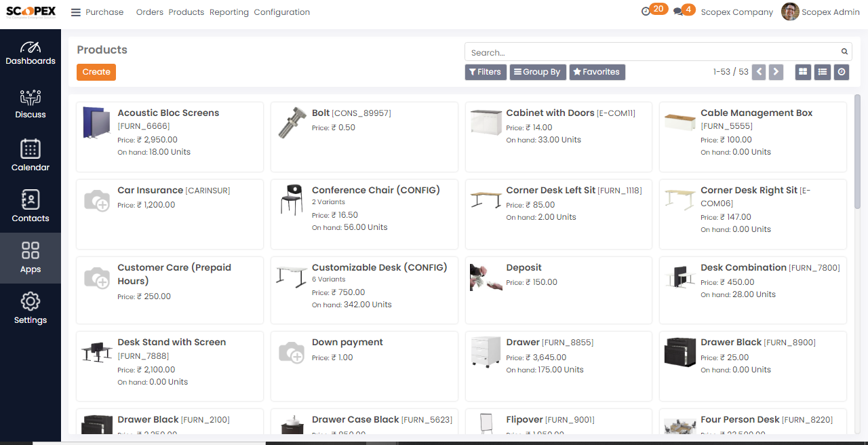
Task: Open the Reporting menu
Action: click(x=229, y=12)
